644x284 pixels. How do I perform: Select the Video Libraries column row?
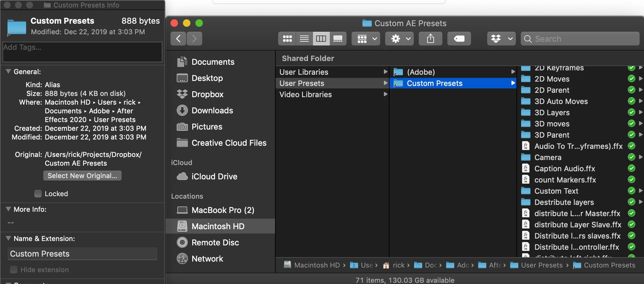click(332, 94)
